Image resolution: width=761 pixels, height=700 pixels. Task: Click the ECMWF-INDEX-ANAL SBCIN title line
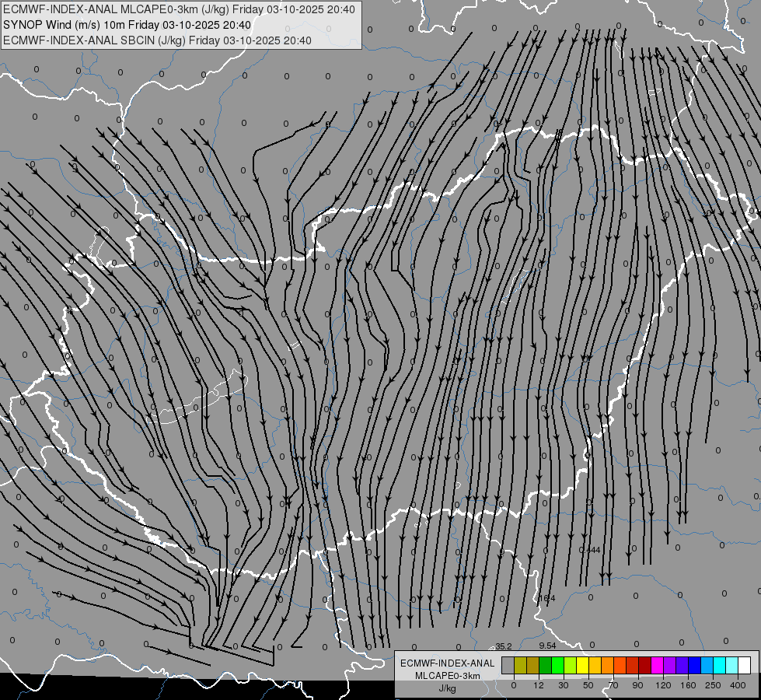(157, 40)
